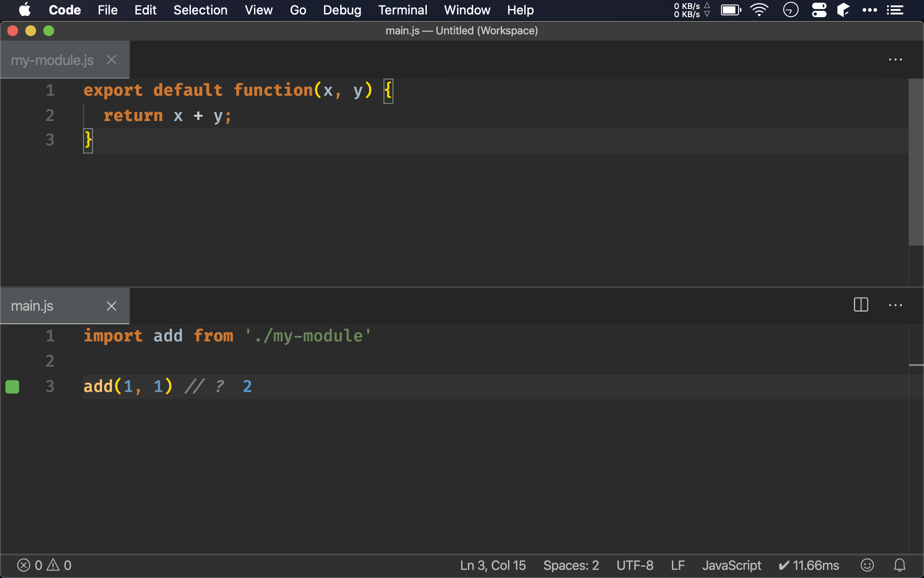Click the 11.66ms Quokka status item
The height and width of the screenshot is (578, 924).
coord(808,565)
